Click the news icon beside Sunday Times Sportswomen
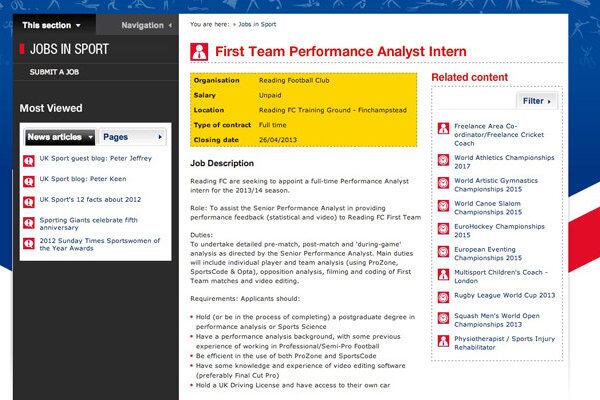The width and height of the screenshot is (600, 400). coord(29,243)
